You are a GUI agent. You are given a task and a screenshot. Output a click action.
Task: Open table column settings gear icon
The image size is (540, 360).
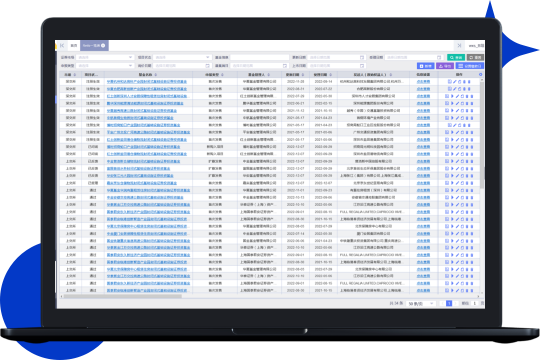[480, 74]
